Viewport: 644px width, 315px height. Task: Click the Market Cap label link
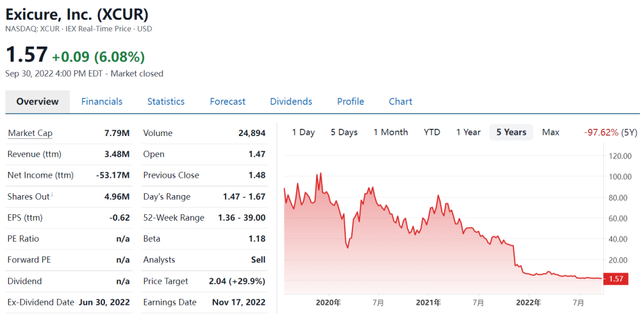[30, 133]
